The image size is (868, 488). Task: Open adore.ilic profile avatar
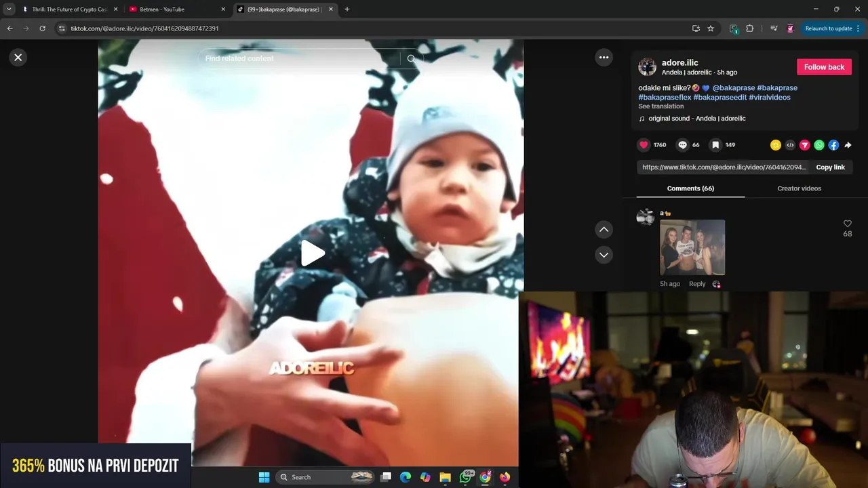pos(647,67)
